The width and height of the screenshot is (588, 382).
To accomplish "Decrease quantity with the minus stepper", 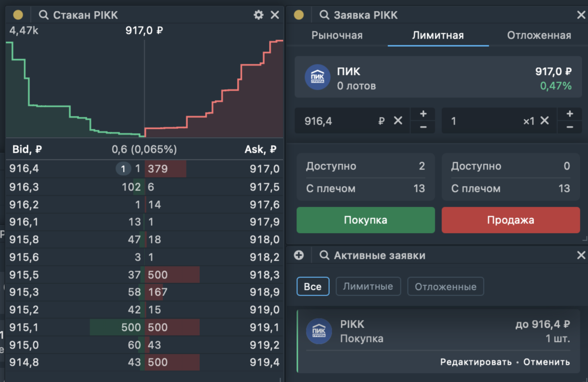I will click(x=569, y=127).
